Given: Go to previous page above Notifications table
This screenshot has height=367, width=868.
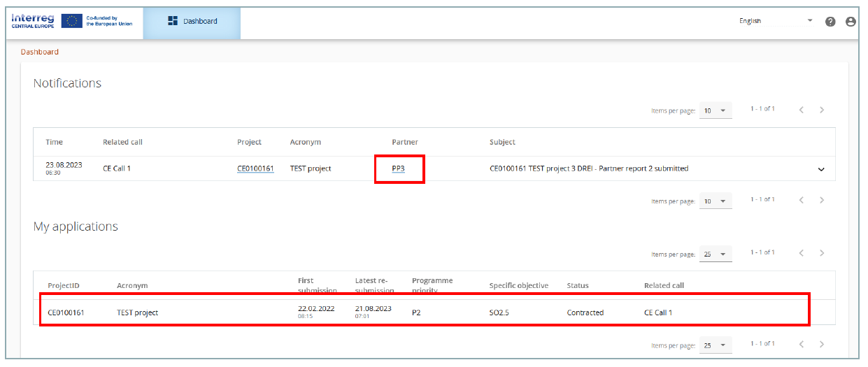Looking at the screenshot, I should point(802,110).
